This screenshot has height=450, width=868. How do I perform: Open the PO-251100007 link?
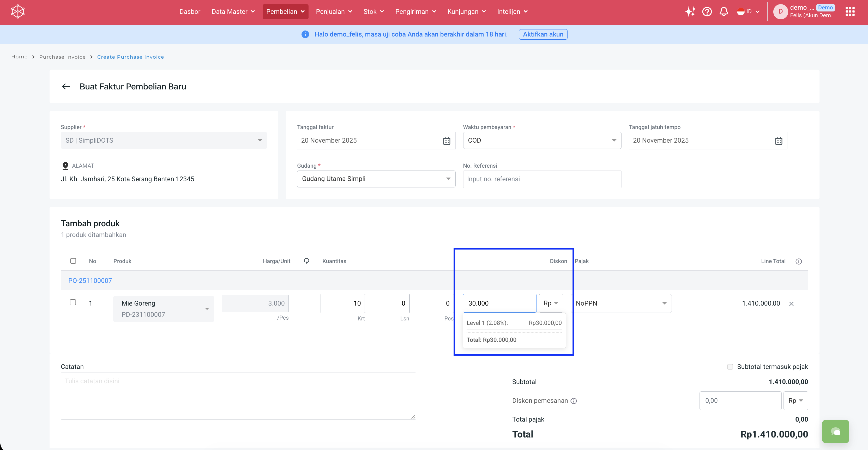[90, 281]
